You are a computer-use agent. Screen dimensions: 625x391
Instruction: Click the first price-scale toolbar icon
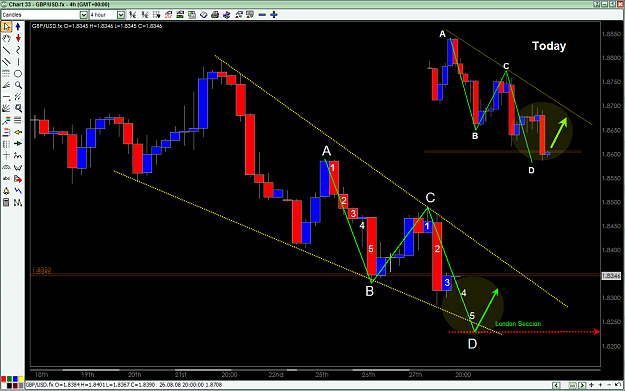pyautogui.click(x=132, y=15)
